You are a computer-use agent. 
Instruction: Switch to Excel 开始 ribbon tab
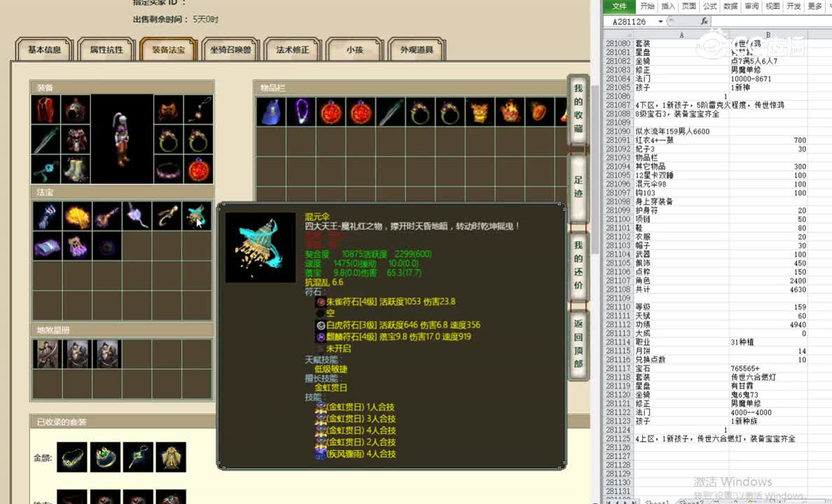[647, 6]
